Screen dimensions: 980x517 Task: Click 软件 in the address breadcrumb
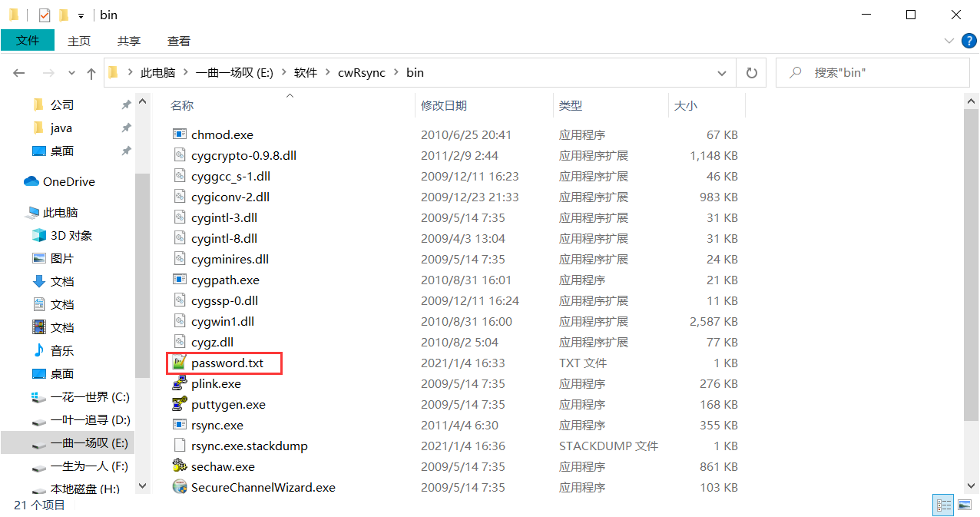click(x=306, y=73)
